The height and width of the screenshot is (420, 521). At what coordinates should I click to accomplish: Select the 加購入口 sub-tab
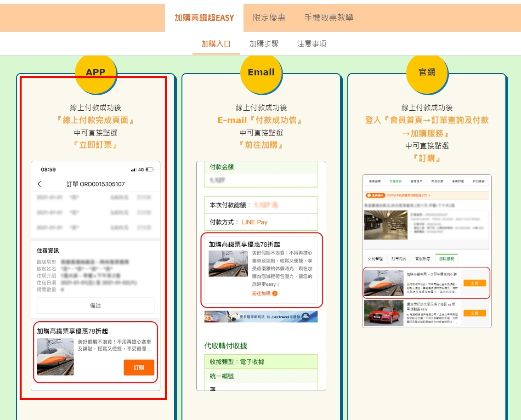216,44
